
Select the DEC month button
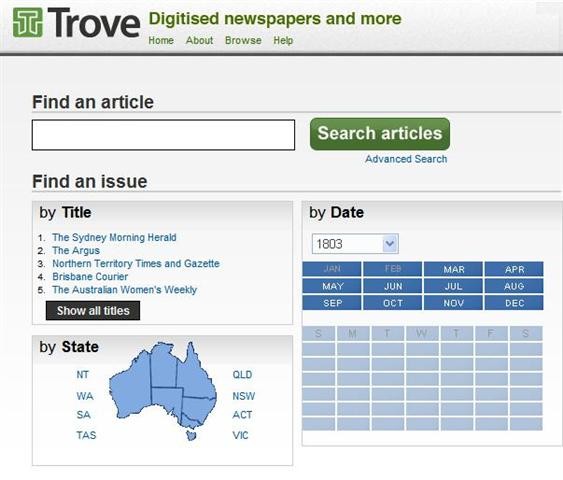tap(514, 303)
